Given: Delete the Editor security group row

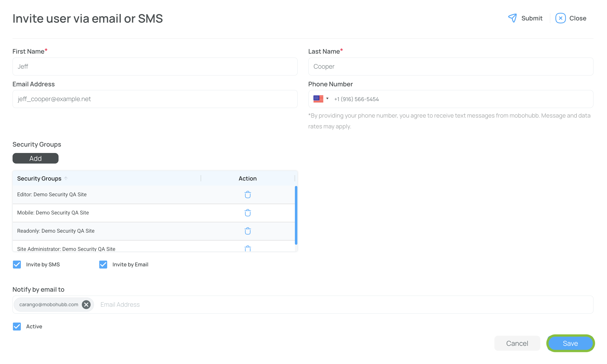Looking at the screenshot, I should click(247, 195).
